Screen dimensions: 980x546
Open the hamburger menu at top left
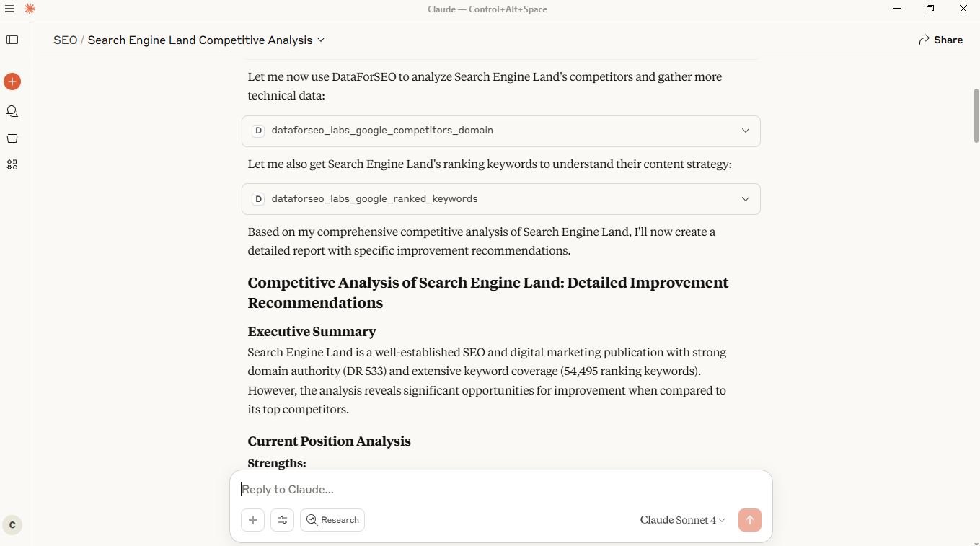(9, 9)
